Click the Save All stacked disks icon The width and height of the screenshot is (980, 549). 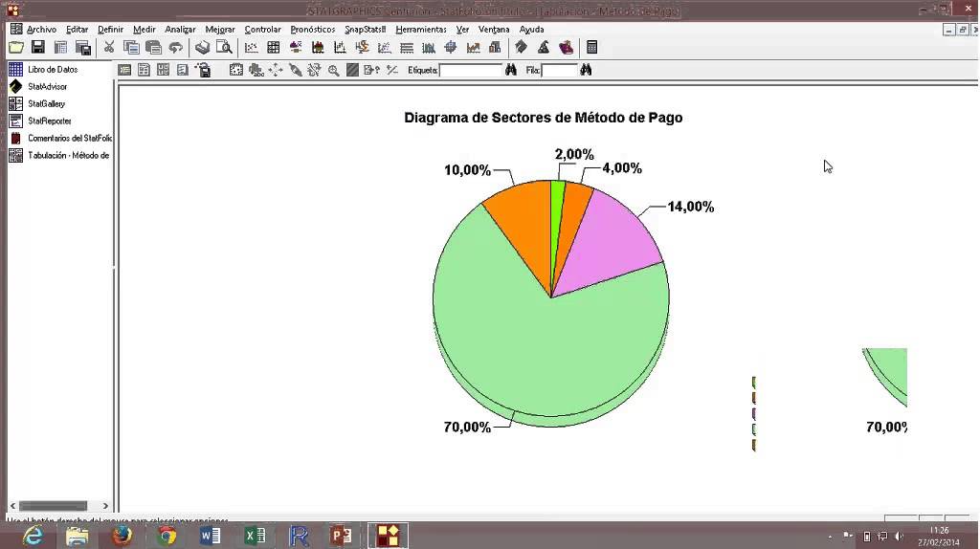click(x=83, y=48)
